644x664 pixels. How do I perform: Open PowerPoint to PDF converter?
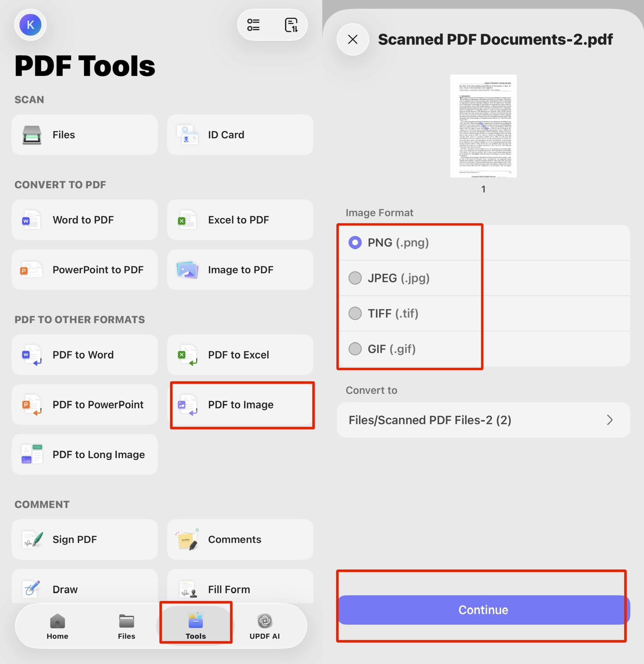click(84, 269)
